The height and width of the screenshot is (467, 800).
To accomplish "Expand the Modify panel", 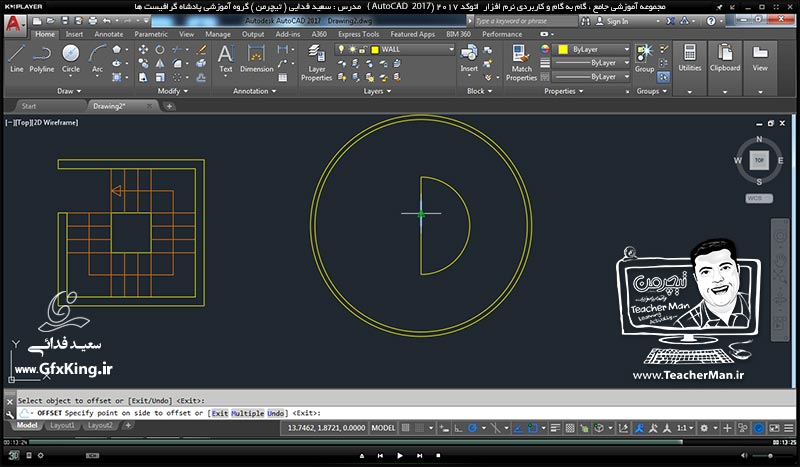I will click(172, 91).
